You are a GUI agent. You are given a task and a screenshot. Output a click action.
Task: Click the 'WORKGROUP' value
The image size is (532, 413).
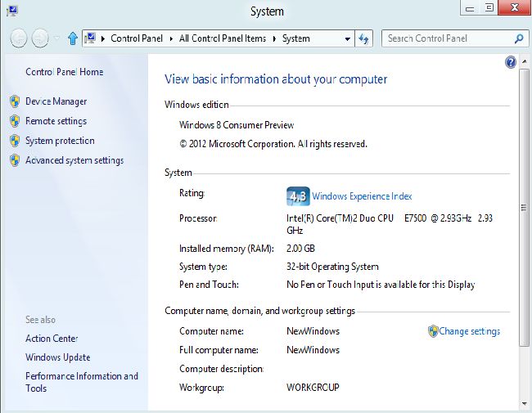point(313,387)
